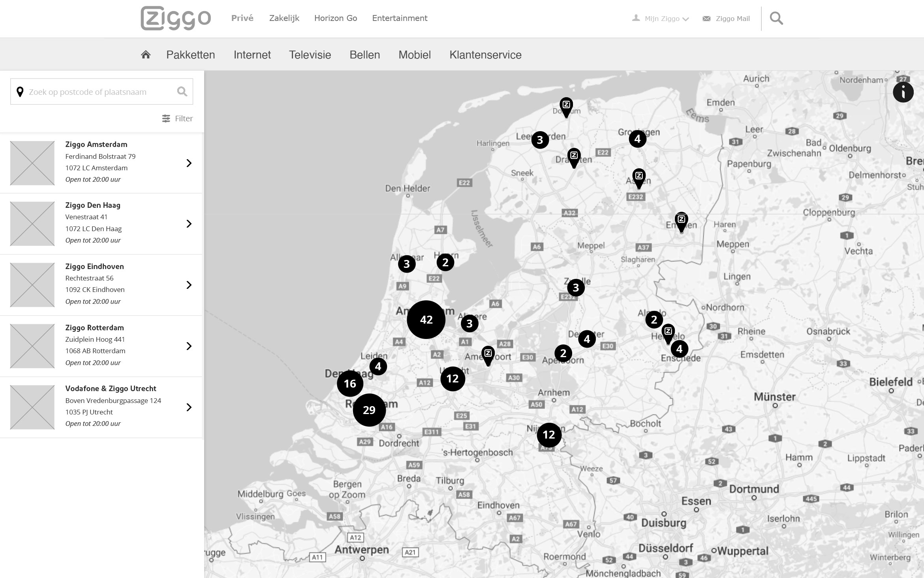Open the Televisie menu item
The width and height of the screenshot is (924, 578).
[x=310, y=55]
